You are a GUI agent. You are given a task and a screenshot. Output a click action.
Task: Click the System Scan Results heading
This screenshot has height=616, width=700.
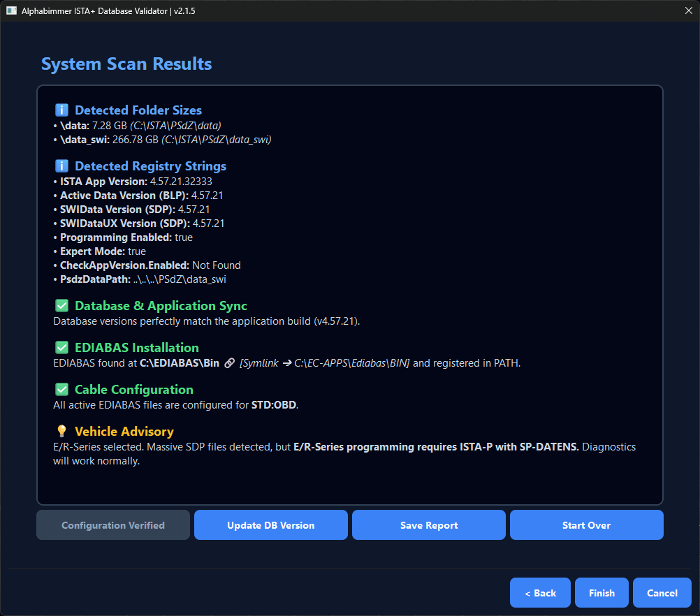(126, 64)
